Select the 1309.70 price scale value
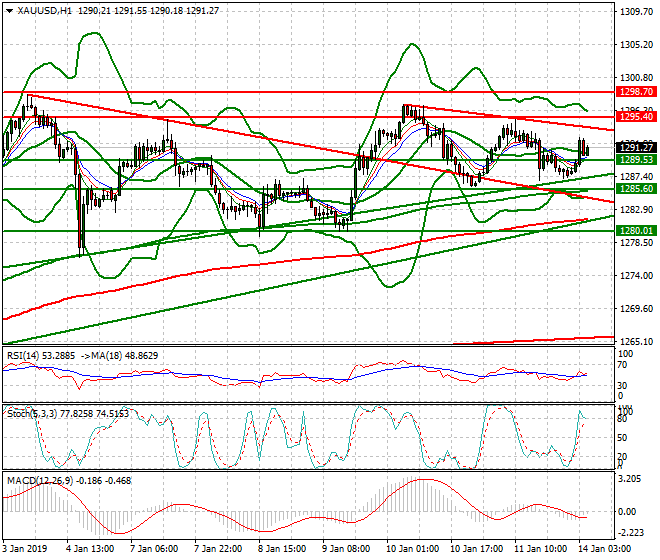 pyautogui.click(x=637, y=11)
